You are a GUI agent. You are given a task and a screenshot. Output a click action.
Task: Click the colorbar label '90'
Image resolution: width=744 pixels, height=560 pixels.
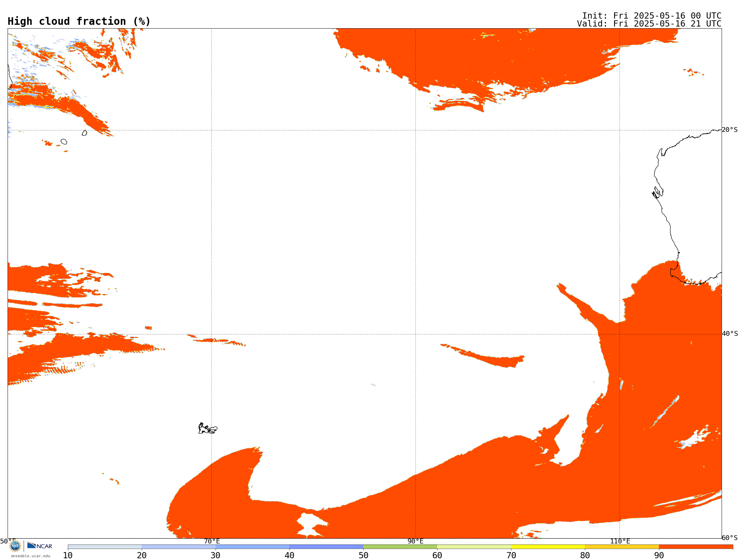pos(659,556)
